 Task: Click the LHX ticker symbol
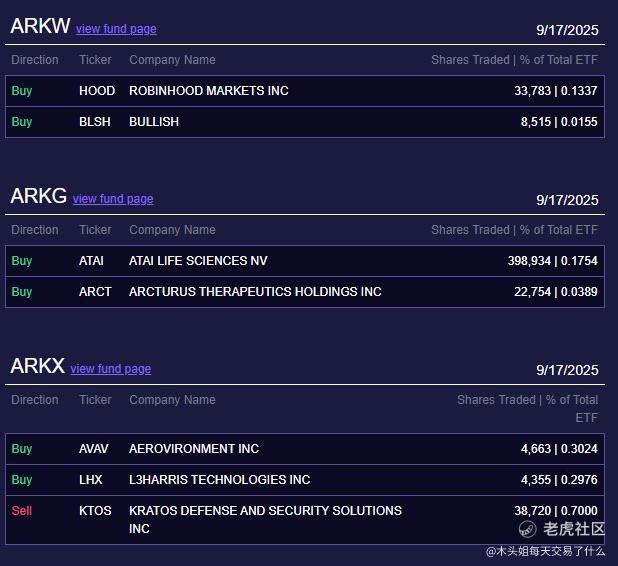click(91, 480)
